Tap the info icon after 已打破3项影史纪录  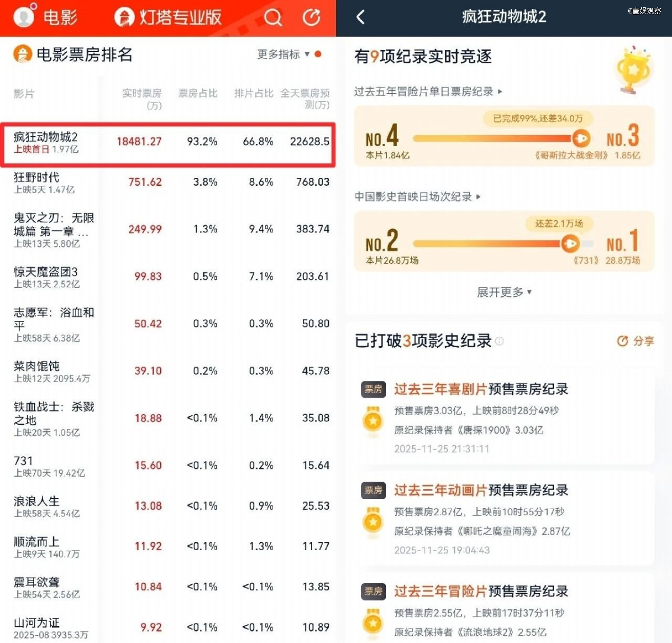click(x=500, y=342)
